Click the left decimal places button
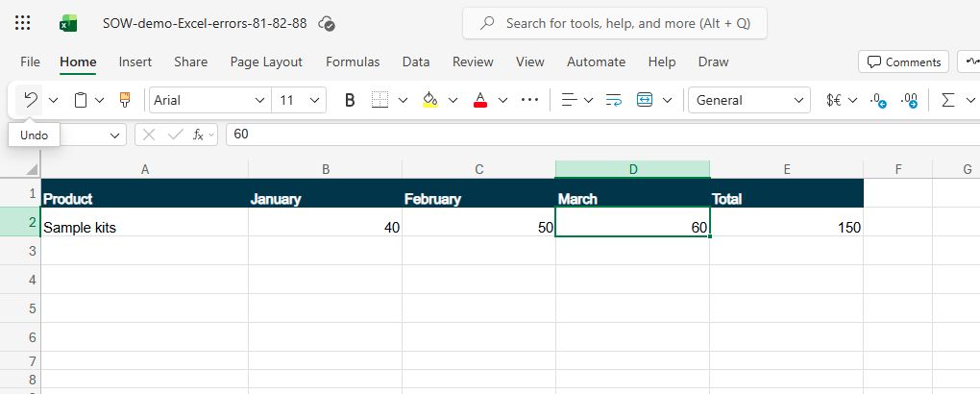980x394 pixels. (x=878, y=100)
